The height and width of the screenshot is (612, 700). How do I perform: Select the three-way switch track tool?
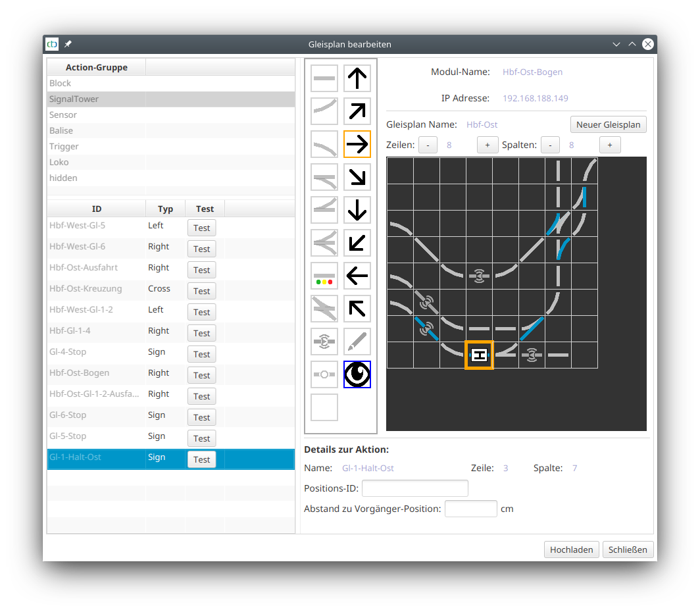tap(324, 243)
